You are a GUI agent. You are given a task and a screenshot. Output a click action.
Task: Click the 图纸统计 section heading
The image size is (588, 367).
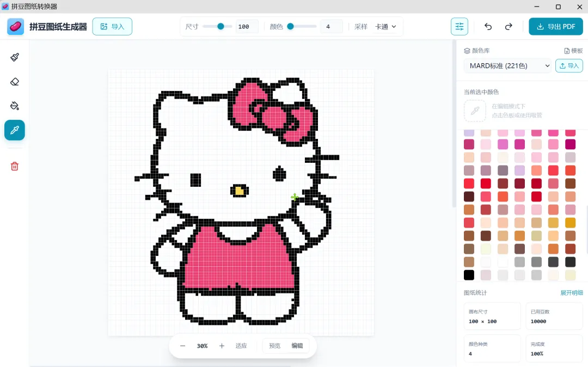coord(475,293)
